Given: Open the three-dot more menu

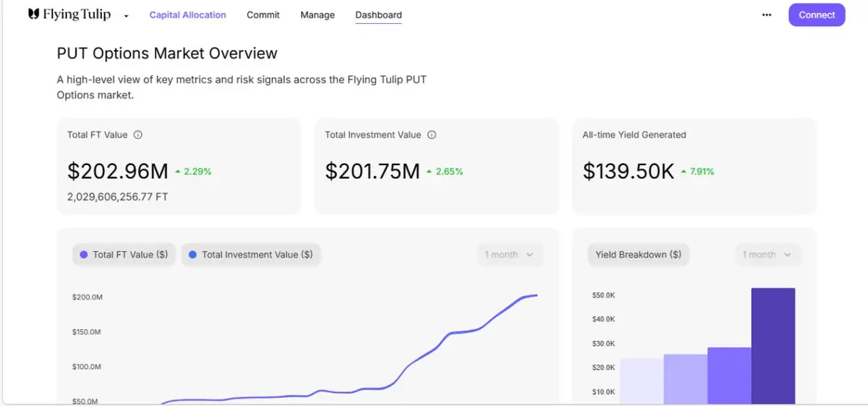Looking at the screenshot, I should pos(767,14).
